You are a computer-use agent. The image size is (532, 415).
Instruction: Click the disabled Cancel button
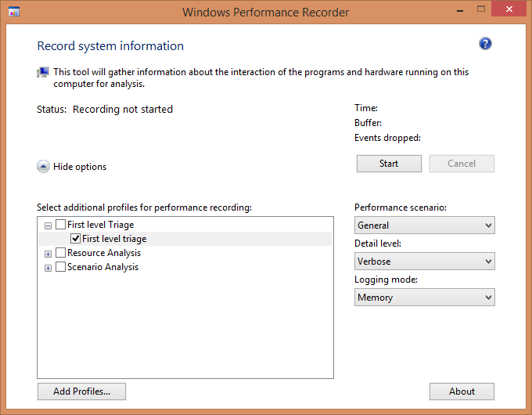pyautogui.click(x=462, y=164)
